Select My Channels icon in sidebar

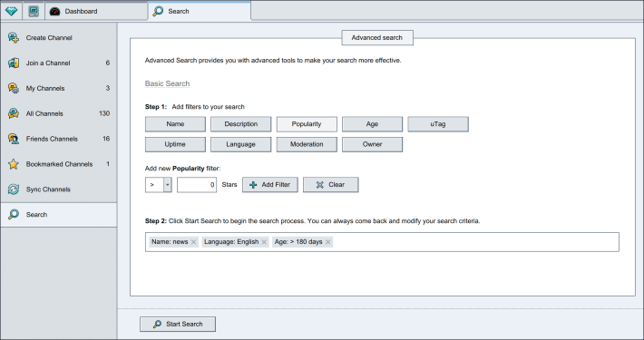(14, 88)
